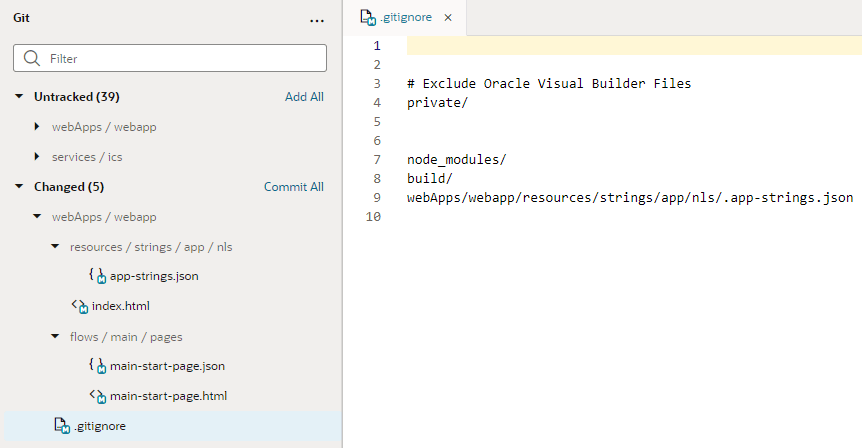Switch to the .gitignore tab
Screen dimensions: 862x448
[405, 18]
